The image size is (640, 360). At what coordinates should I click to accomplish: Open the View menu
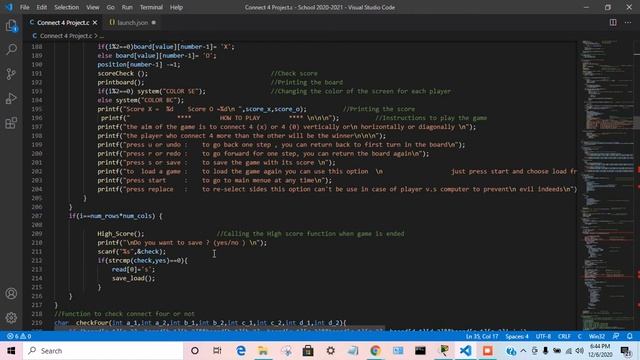point(93,7)
